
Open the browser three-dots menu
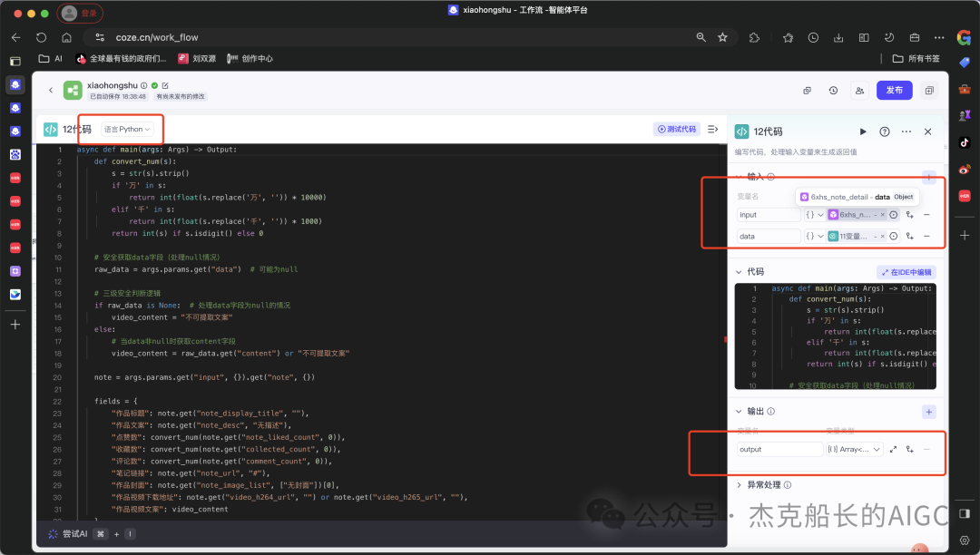(x=939, y=37)
